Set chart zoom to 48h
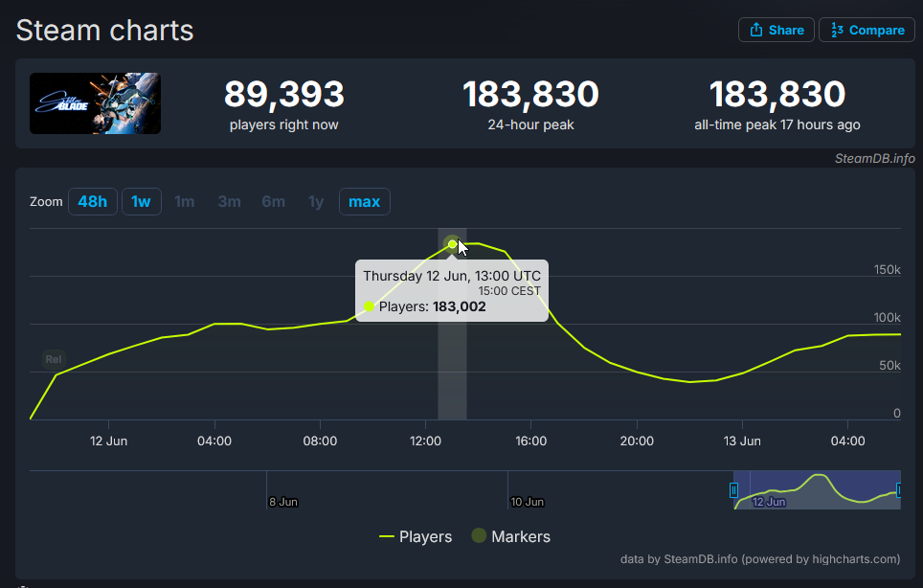Viewport: 923px width, 588px height. pyautogui.click(x=93, y=202)
